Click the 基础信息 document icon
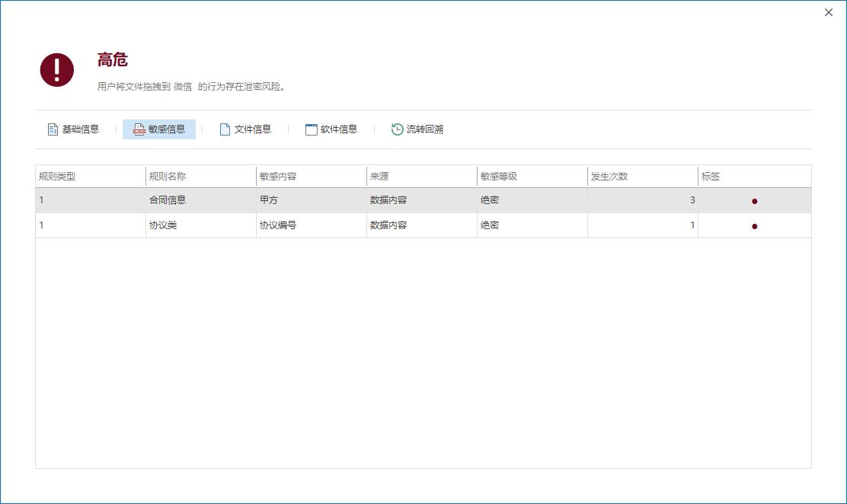Image resolution: width=847 pixels, height=504 pixels. tap(53, 129)
